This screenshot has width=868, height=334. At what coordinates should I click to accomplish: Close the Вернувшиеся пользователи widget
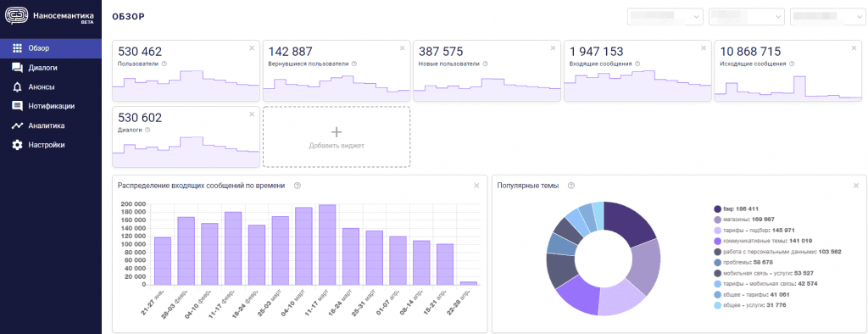click(x=403, y=48)
